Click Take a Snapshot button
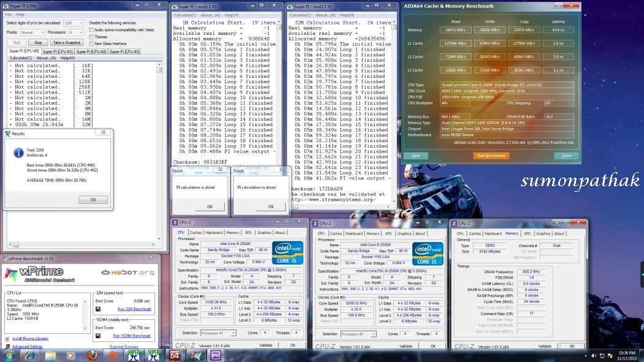This screenshot has height=362, width=644. (66, 43)
